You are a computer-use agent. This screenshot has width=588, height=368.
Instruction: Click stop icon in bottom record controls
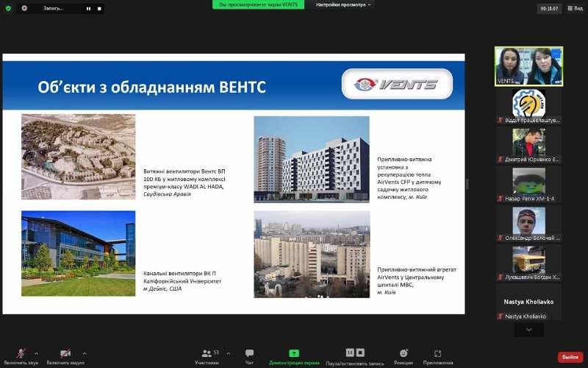pyautogui.click(x=360, y=353)
